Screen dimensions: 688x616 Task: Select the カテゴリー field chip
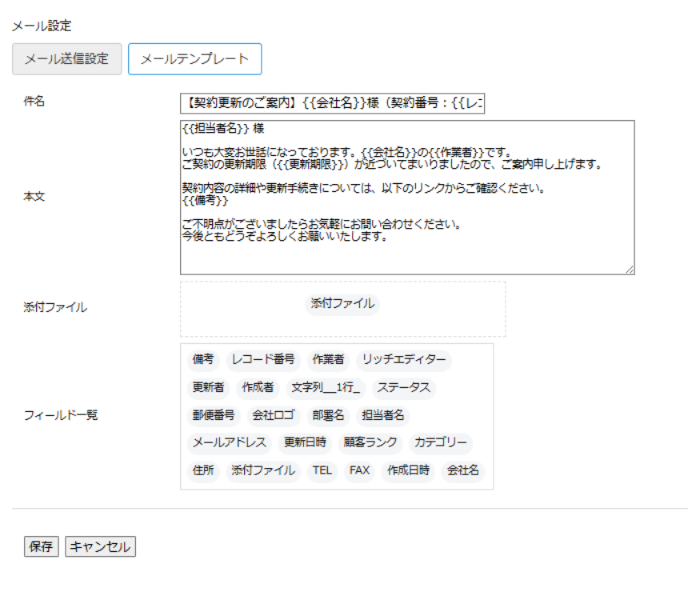tap(440, 442)
